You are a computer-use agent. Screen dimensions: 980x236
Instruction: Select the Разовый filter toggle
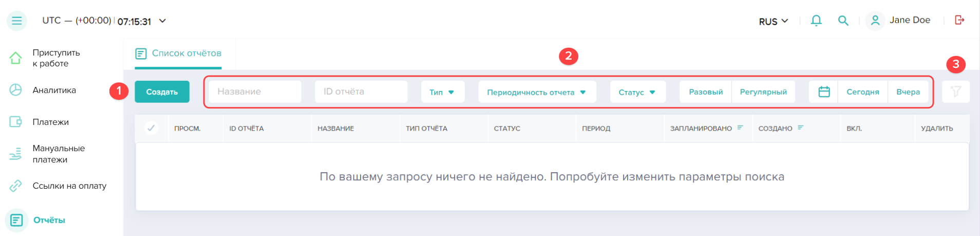(x=706, y=92)
